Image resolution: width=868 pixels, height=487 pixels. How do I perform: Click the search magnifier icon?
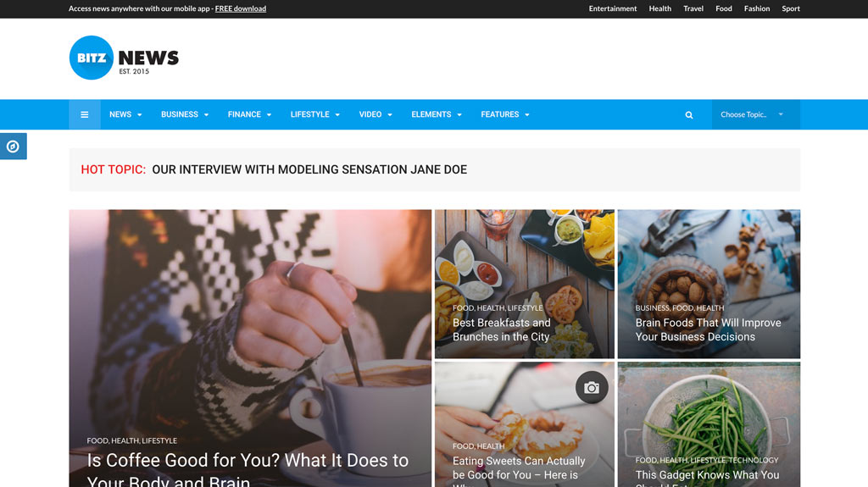click(x=688, y=115)
